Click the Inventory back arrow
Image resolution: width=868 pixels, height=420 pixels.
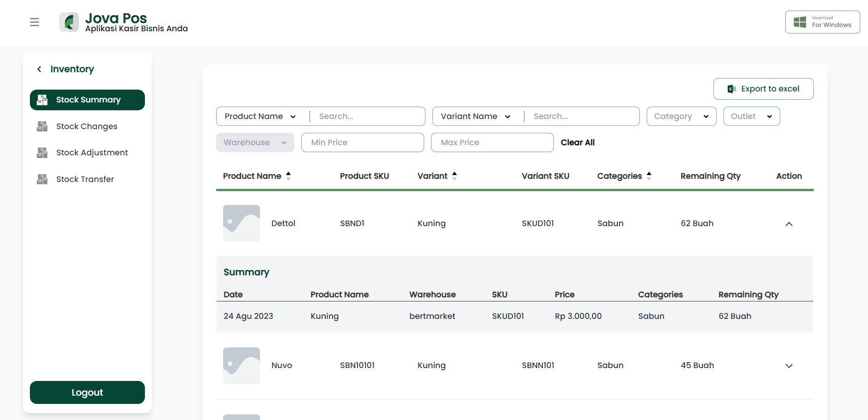pyautogui.click(x=39, y=69)
